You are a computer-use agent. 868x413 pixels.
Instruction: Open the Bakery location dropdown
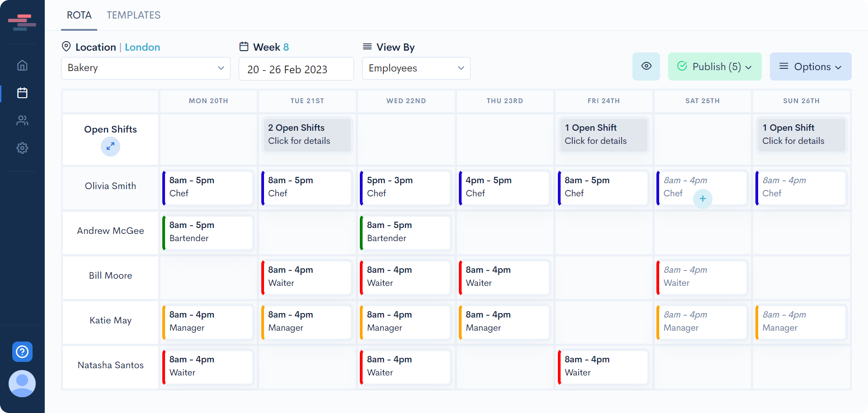click(x=146, y=68)
